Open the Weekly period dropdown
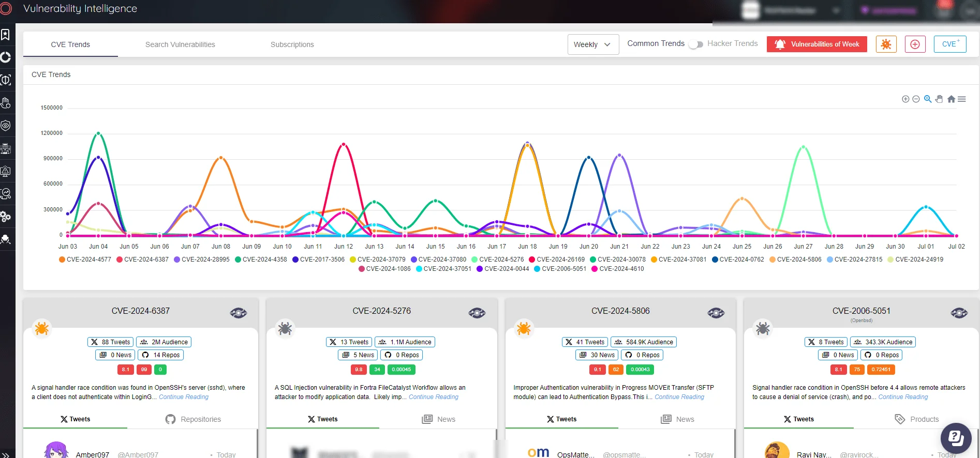 tap(593, 44)
